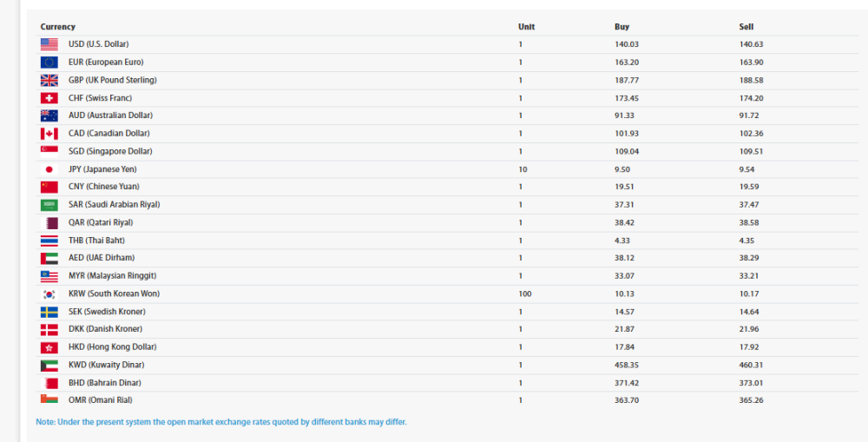Screen dimensions: 868x442
Task: Click the USD buy rate 140.03
Action: (x=626, y=44)
